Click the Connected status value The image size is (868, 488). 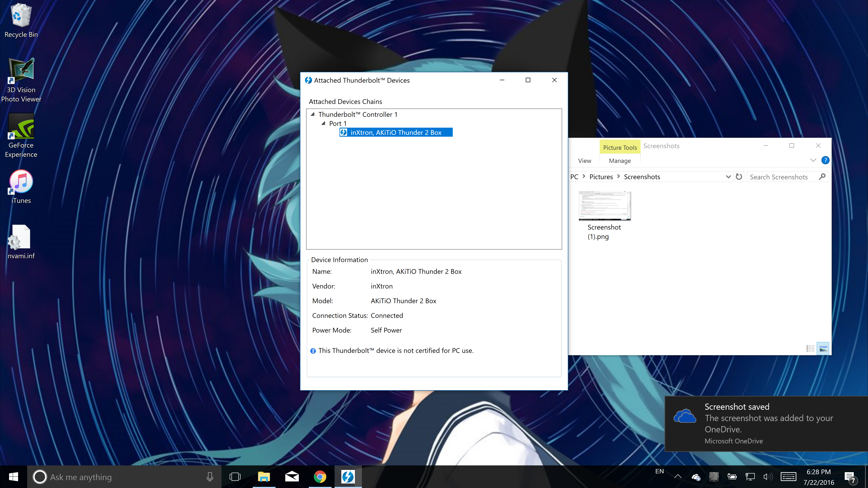click(x=387, y=316)
